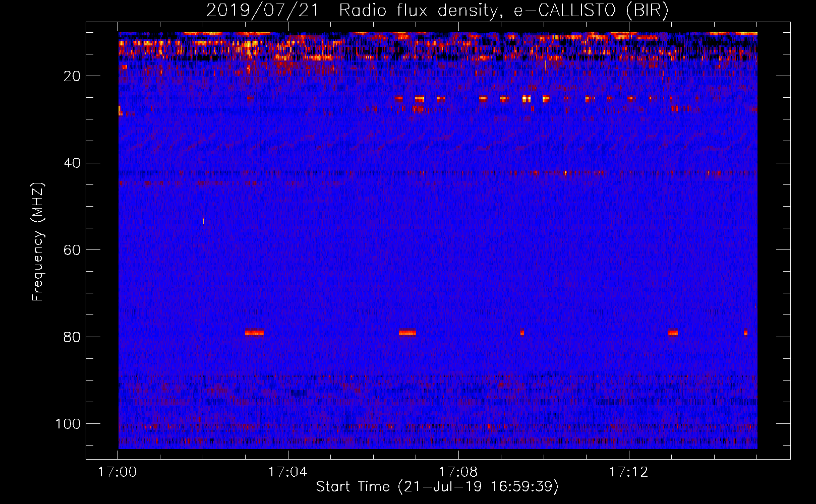This screenshot has width=816, height=504.
Task: Click the 17:00 time tick label
Action: [x=118, y=472]
